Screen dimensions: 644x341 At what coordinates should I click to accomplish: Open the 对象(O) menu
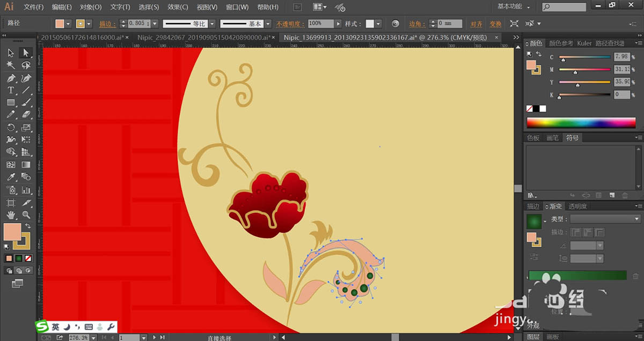point(91,7)
